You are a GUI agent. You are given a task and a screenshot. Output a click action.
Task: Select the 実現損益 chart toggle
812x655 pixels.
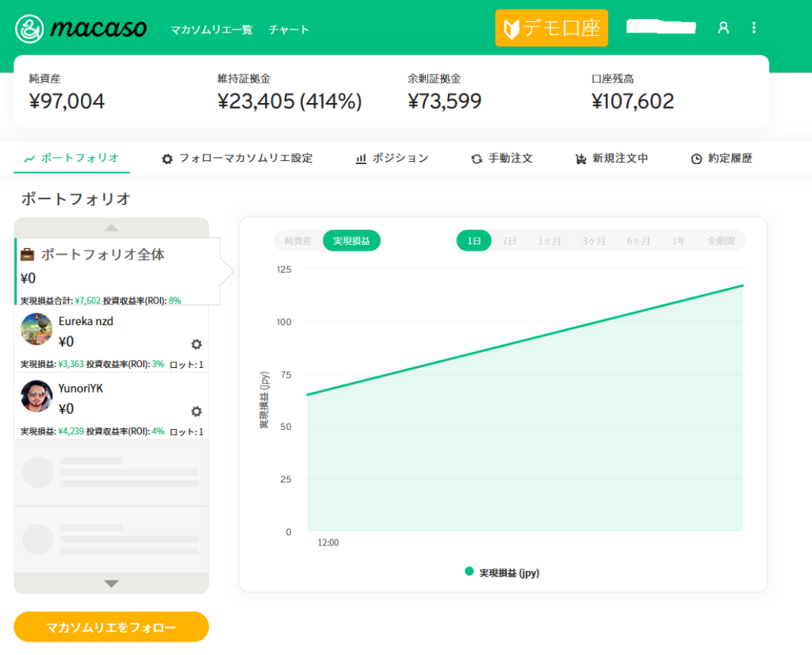point(351,241)
